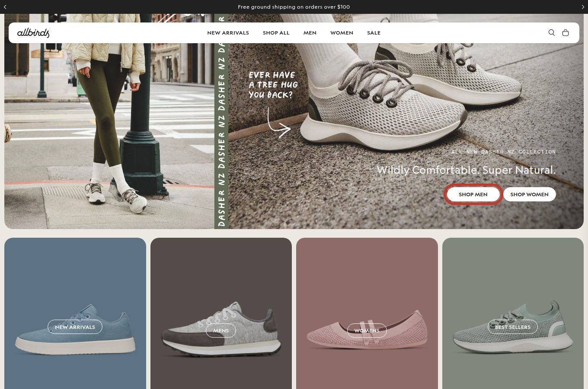The image size is (588, 389).
Task: Select the Womens pill label
Action: (x=367, y=331)
